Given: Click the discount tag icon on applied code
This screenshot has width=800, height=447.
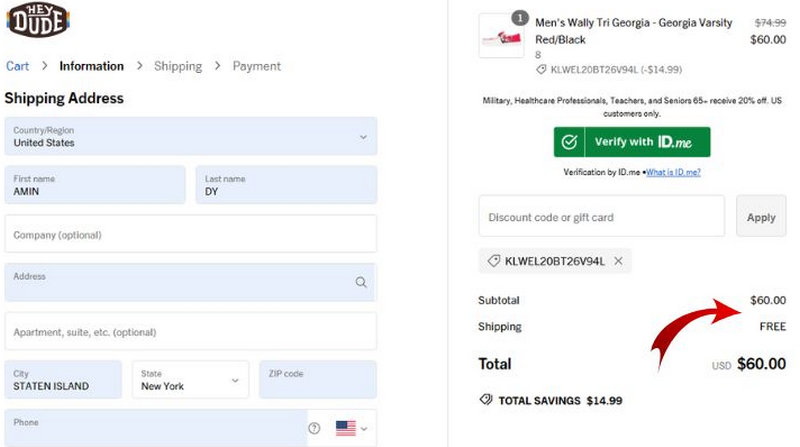Looking at the screenshot, I should pyautogui.click(x=493, y=261).
